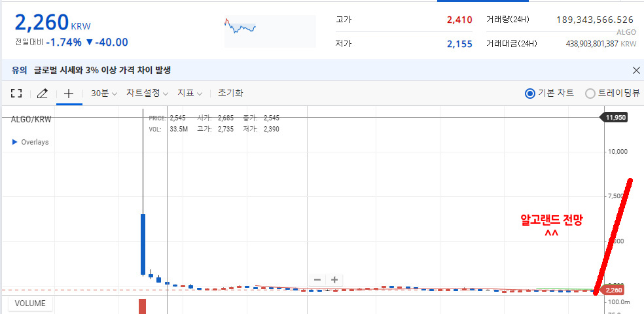The width and height of the screenshot is (644, 314).
Task: Click the -1.74% change text
Action: [x=63, y=43]
